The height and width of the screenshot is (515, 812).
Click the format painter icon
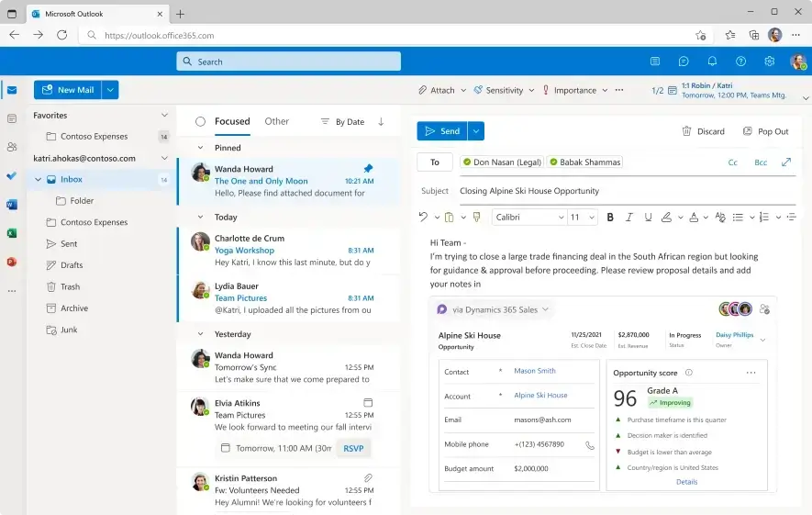(476, 218)
